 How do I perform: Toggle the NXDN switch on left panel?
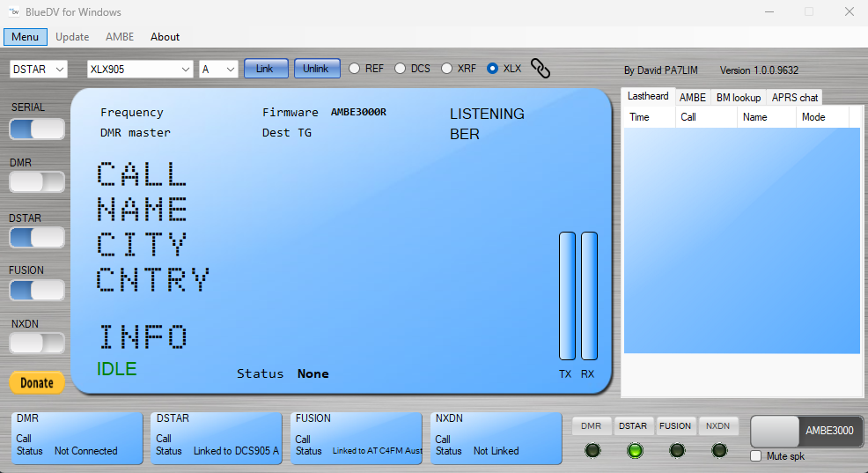click(37, 343)
